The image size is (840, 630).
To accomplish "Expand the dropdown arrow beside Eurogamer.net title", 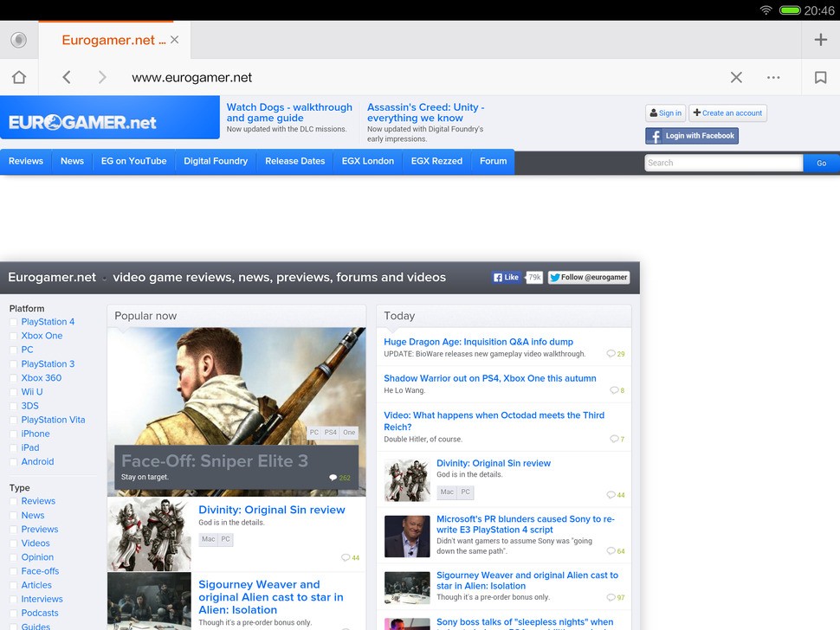I will (104, 280).
